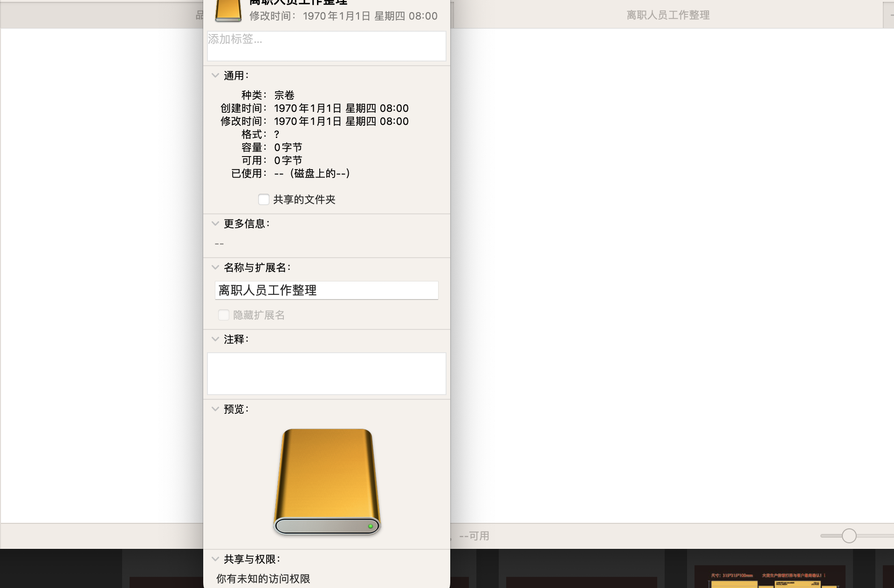Toggle the 隐藏扩展名 checkbox
Screen dimensions: 894x588
coord(224,315)
